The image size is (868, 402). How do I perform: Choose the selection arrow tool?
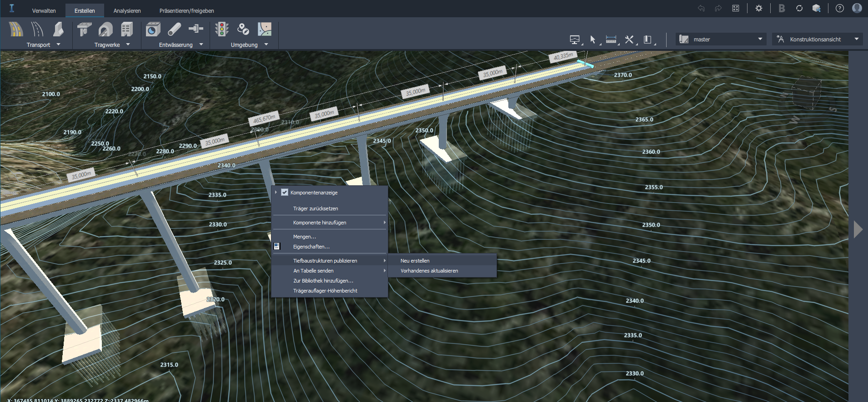click(x=593, y=40)
